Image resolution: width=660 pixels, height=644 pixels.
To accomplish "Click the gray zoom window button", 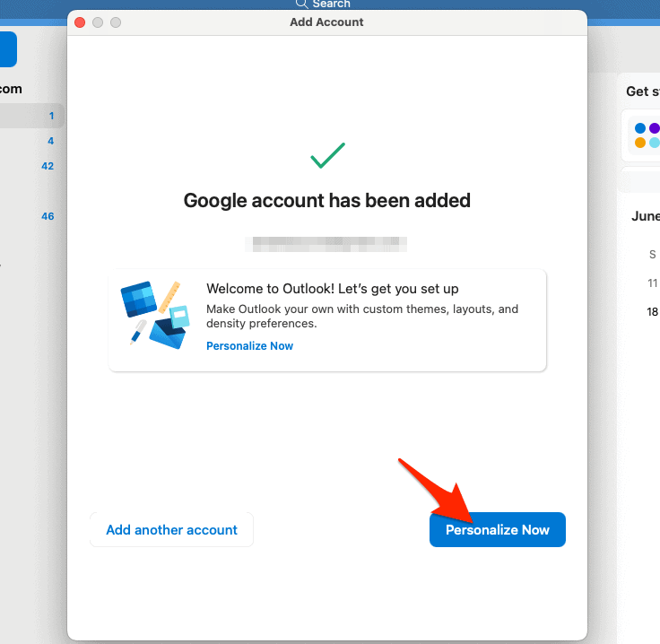I will pos(117,22).
